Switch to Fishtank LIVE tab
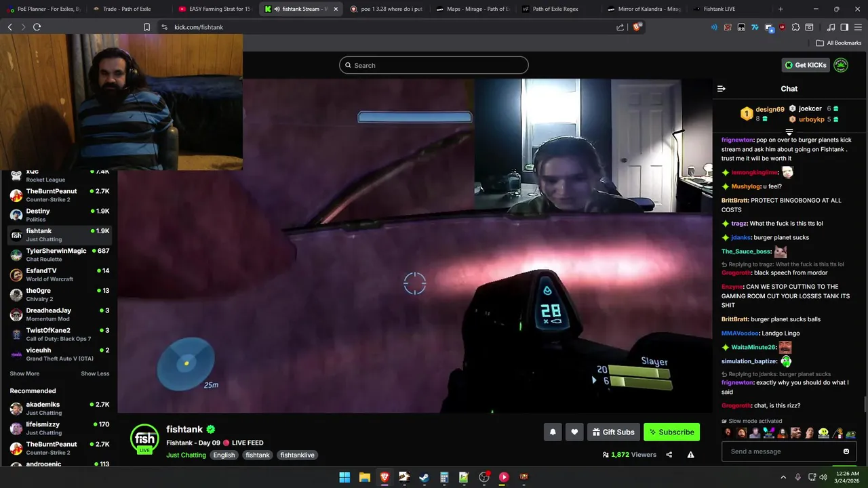This screenshot has width=868, height=488. (x=729, y=9)
